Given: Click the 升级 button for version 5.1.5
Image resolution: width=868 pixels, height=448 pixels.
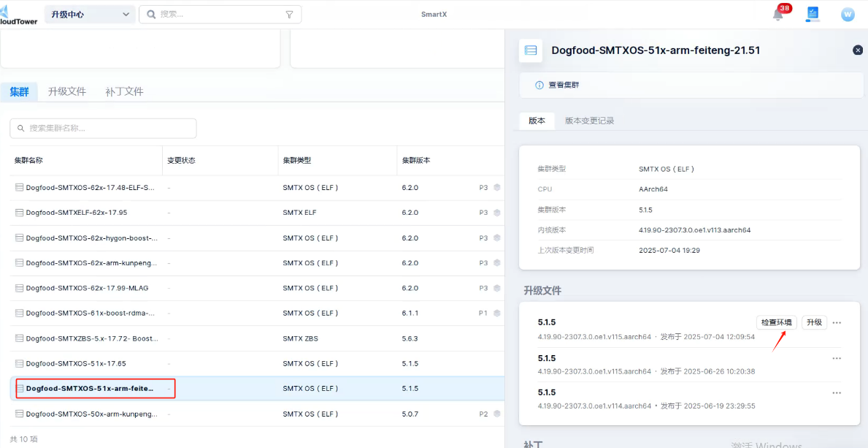Looking at the screenshot, I should tap(814, 322).
